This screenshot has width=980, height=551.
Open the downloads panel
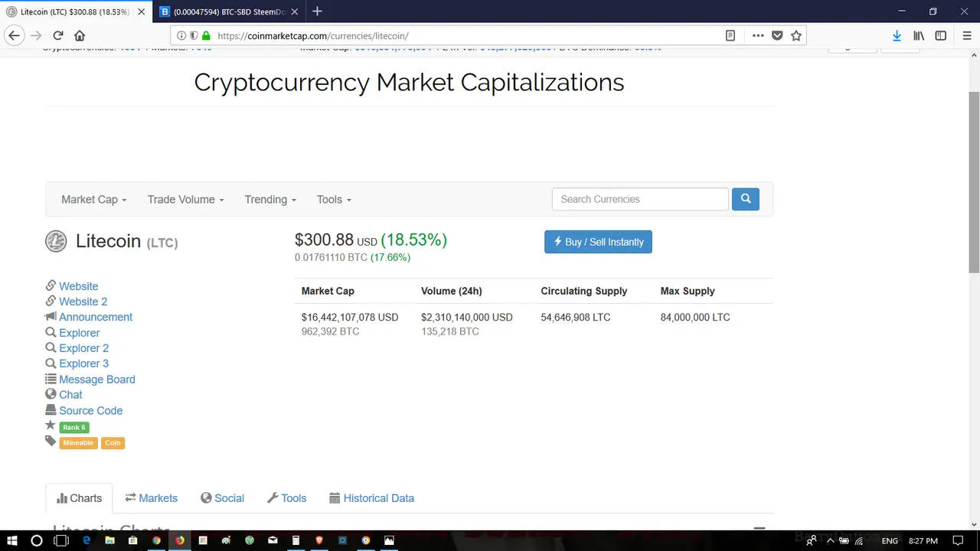tap(897, 35)
